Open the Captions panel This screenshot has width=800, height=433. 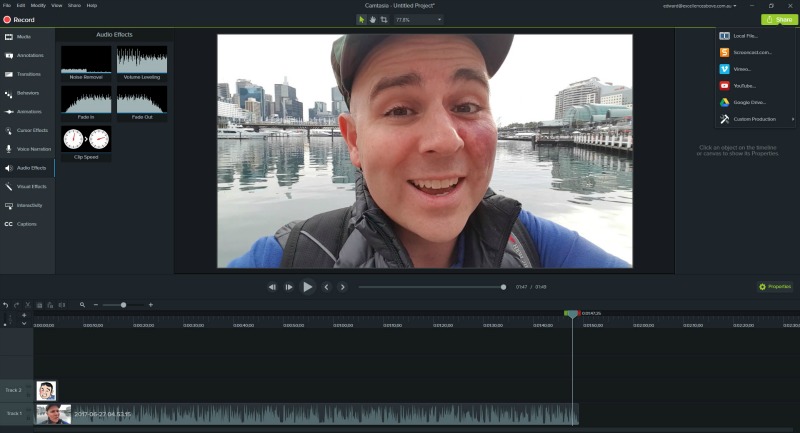pyautogui.click(x=27, y=224)
